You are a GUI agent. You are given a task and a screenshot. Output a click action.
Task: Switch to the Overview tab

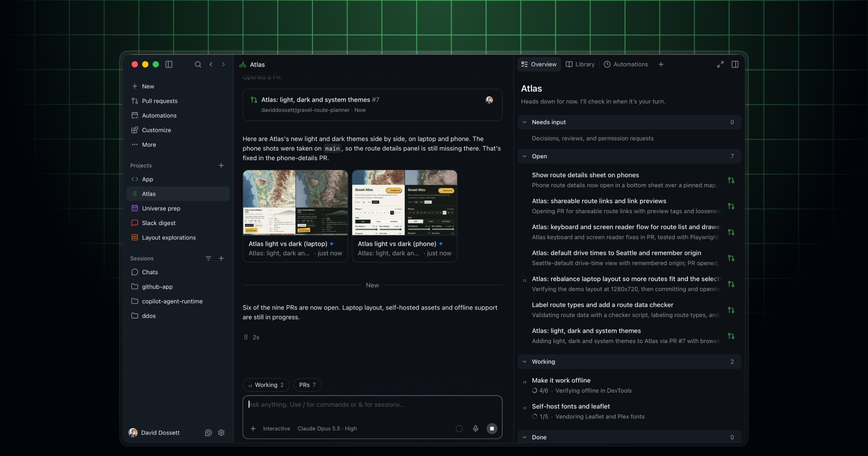click(539, 64)
